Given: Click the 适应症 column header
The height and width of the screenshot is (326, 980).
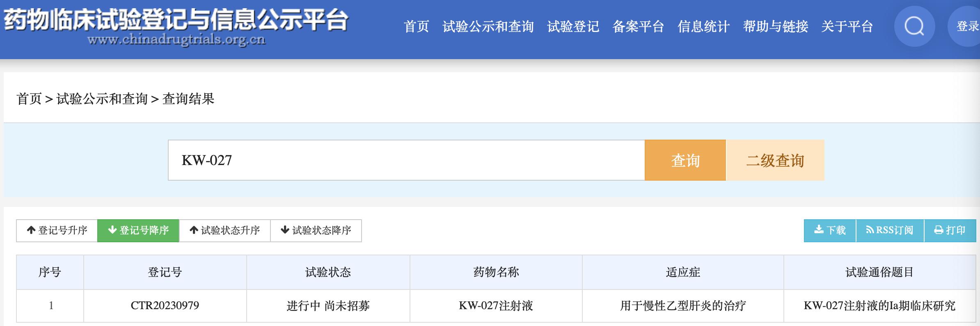Looking at the screenshot, I should 683,272.
